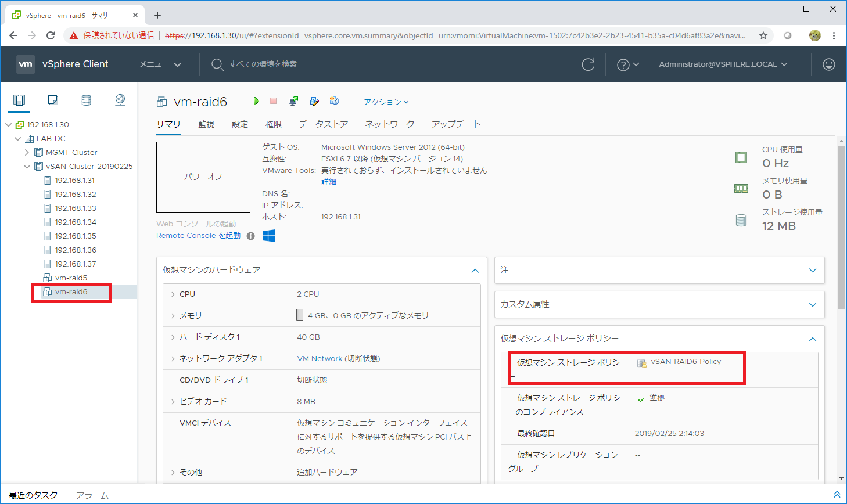Collapse VM hardware panel
This screenshot has width=847, height=504.
tap(475, 271)
